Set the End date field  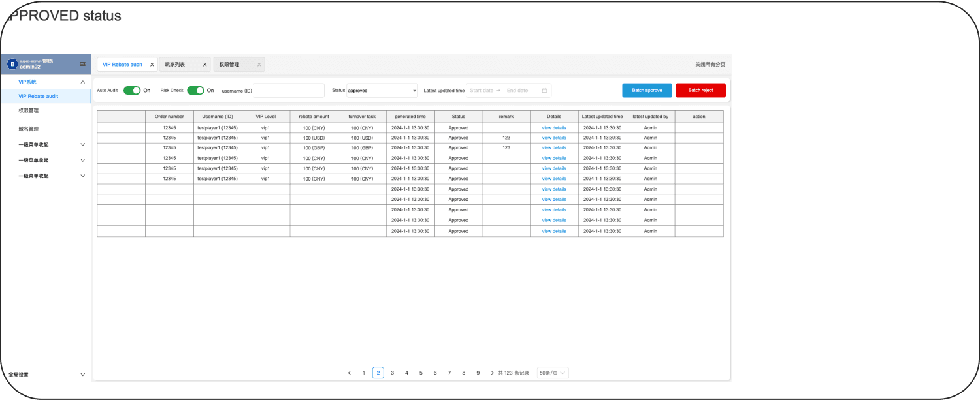[517, 91]
